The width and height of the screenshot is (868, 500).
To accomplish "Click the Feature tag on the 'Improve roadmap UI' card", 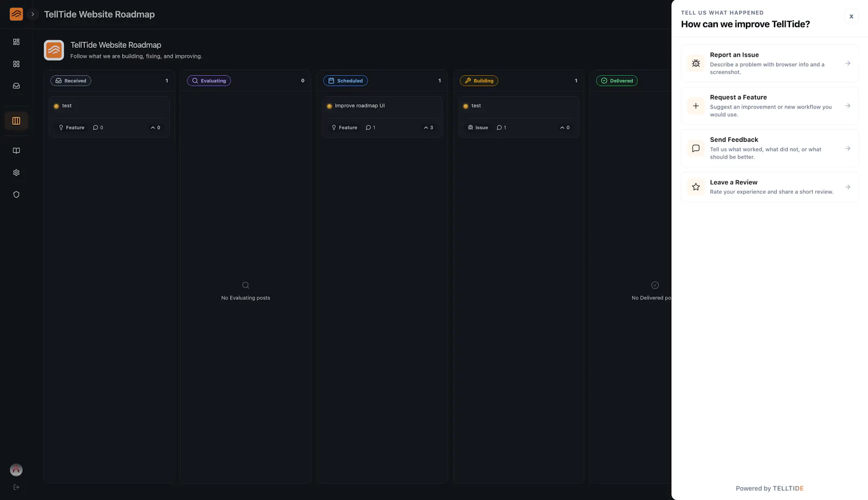I will tap(344, 128).
